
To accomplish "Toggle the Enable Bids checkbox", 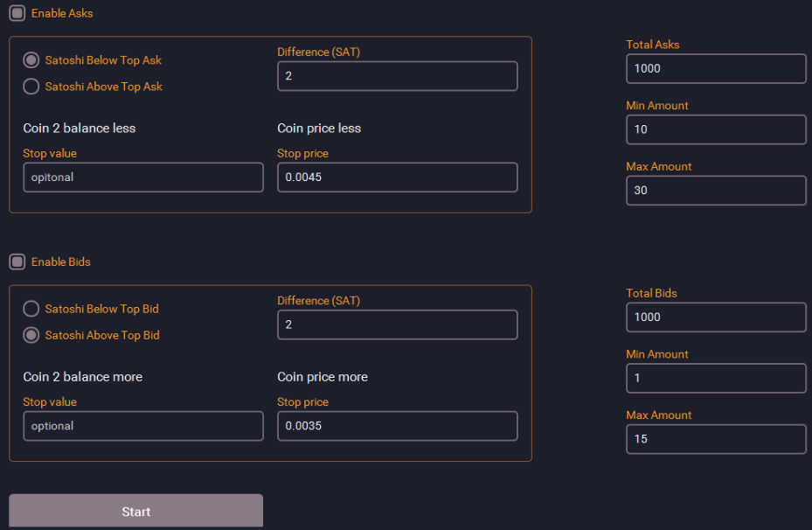I will 17,262.
